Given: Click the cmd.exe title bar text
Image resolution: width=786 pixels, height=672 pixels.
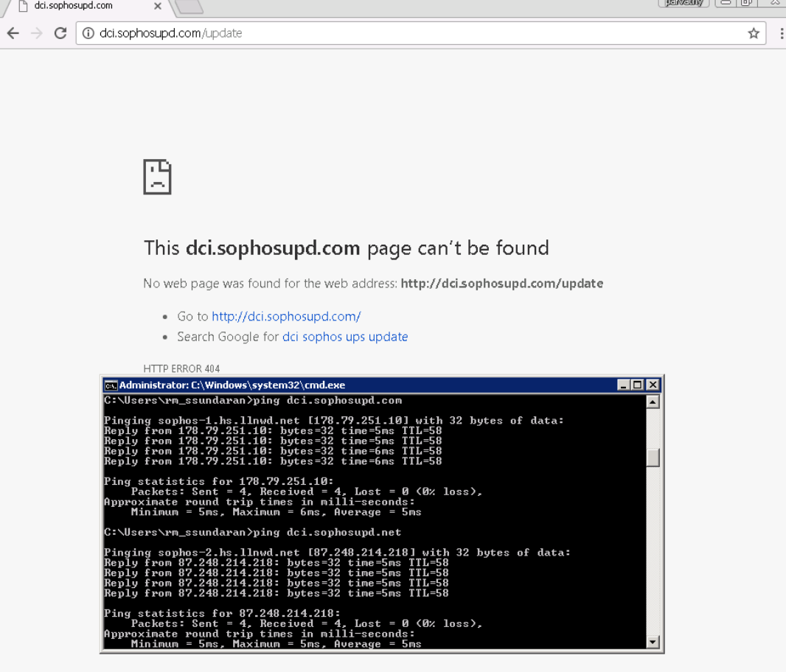Looking at the screenshot, I should tap(232, 385).
